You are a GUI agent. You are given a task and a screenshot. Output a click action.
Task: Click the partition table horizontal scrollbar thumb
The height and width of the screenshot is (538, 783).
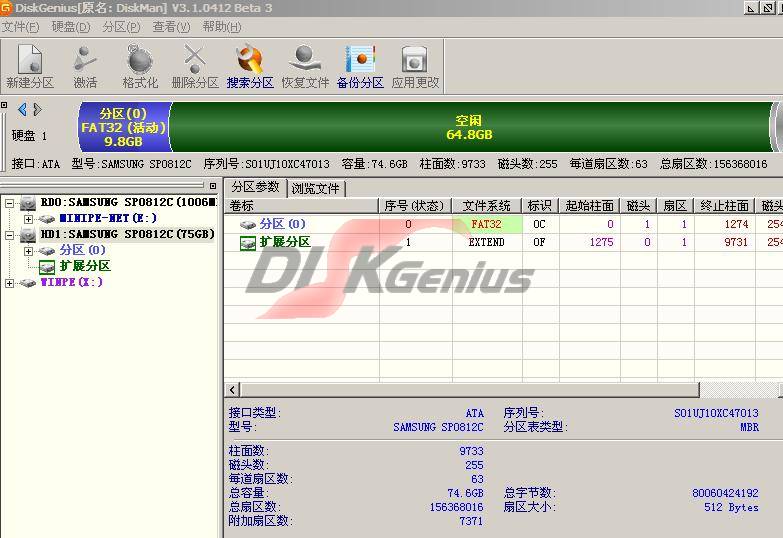(x=469, y=390)
